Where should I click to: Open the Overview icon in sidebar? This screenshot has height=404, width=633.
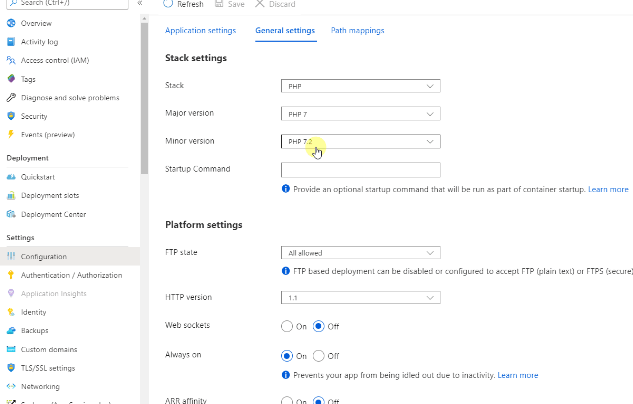pyautogui.click(x=11, y=23)
